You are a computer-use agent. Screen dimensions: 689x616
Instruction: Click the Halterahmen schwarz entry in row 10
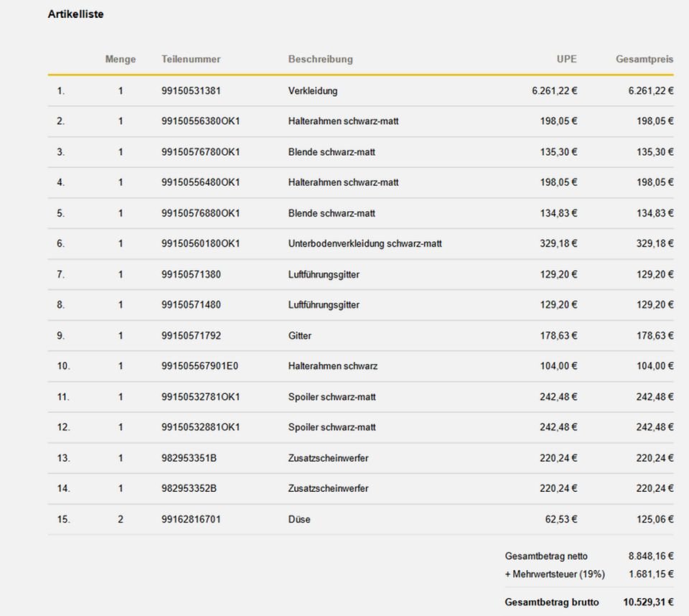point(332,366)
